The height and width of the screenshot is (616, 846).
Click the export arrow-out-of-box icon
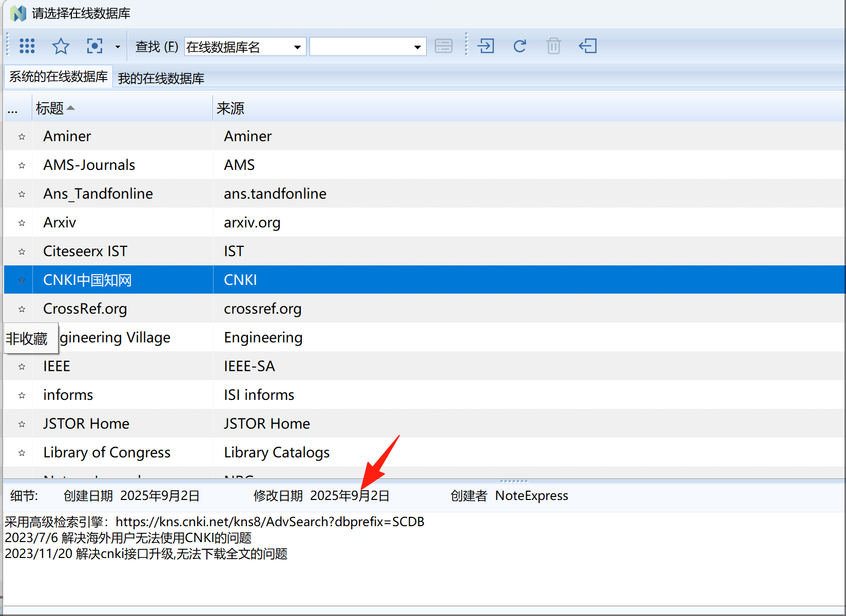coord(588,46)
